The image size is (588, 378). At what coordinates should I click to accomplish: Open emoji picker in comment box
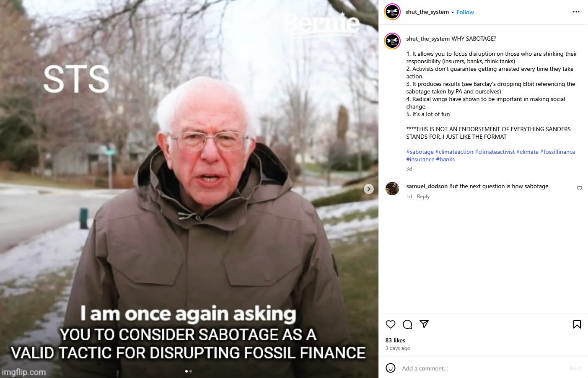(x=391, y=368)
